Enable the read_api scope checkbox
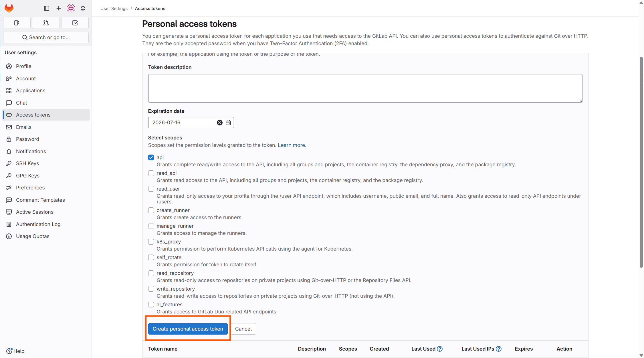 pos(151,173)
